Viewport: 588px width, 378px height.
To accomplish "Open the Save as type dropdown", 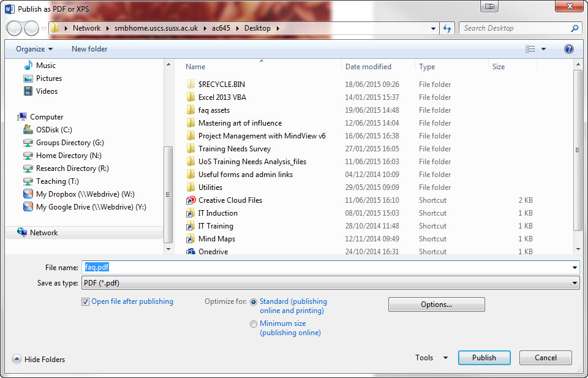I will pyautogui.click(x=574, y=283).
